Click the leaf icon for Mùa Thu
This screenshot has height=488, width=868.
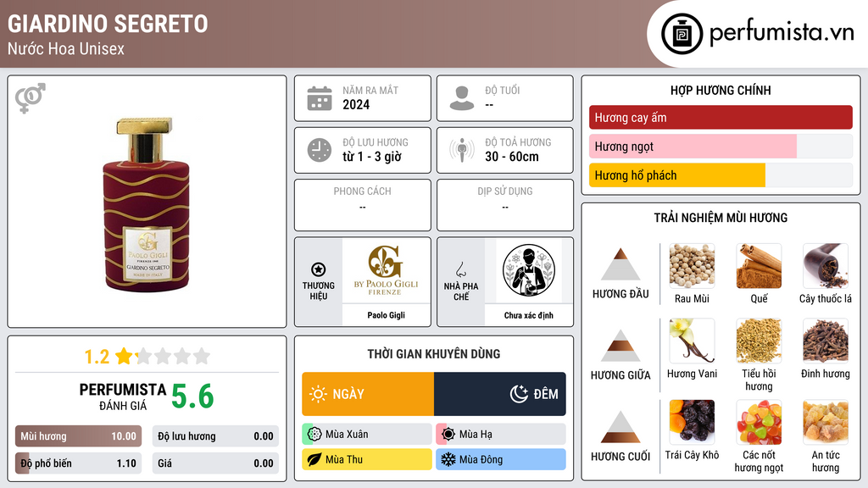click(314, 459)
